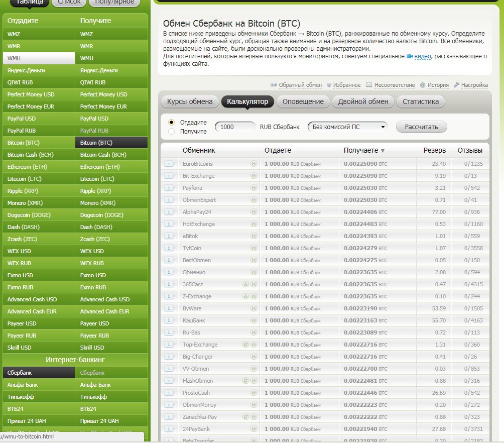Screen dimensions: 504x443
Task: Click info icon in the eBitok row
Action: click(x=169, y=236)
